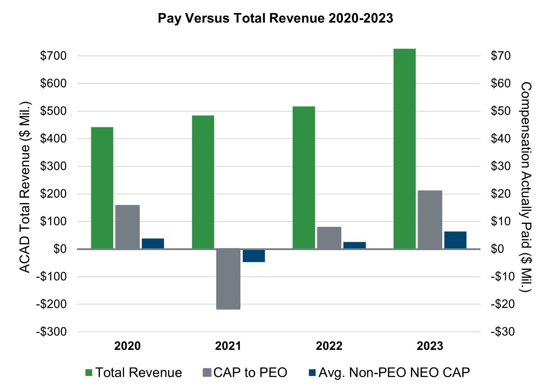
Task: Select the 2021 negative blue Non-PEO NEO bar
Action: [254, 256]
